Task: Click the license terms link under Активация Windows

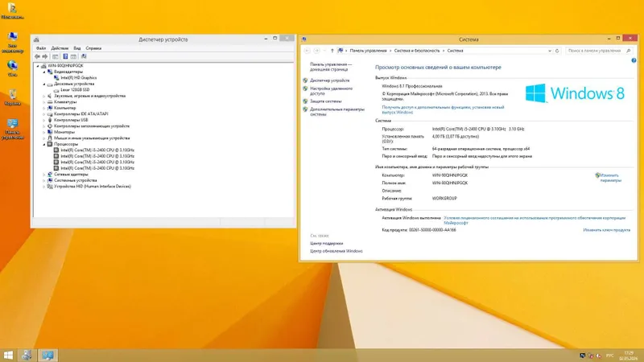Action: pyautogui.click(x=535, y=220)
